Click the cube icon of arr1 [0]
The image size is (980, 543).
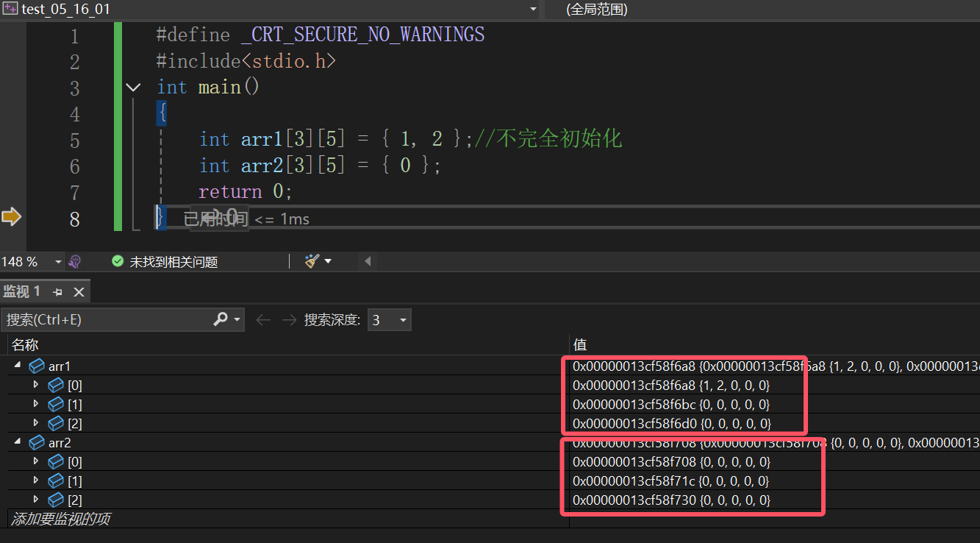pyautogui.click(x=56, y=385)
